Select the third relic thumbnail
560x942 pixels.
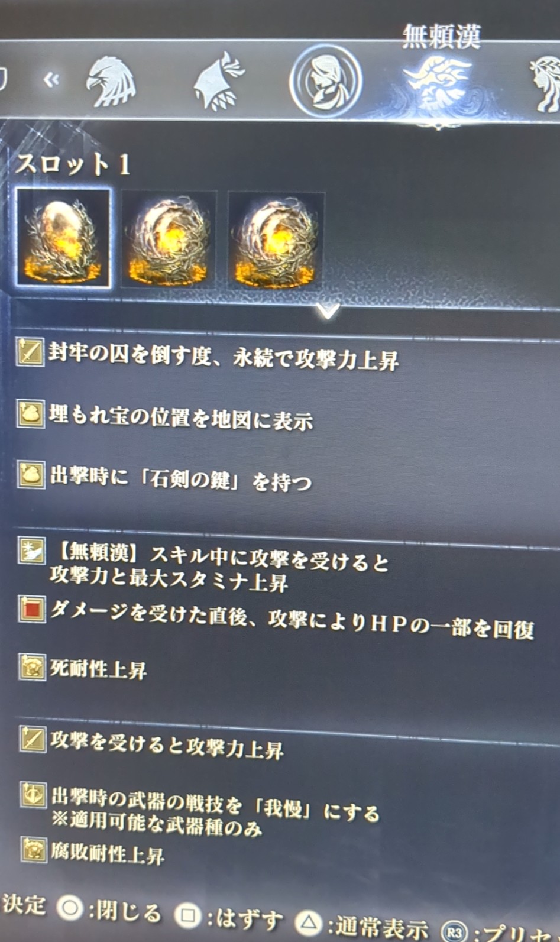click(276, 240)
